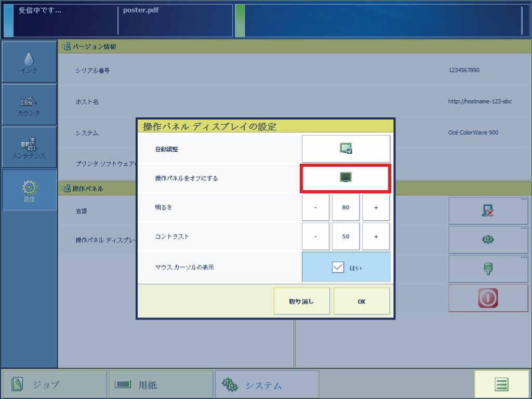This screenshot has width=532, height=399.
Task: Click the http://hostname-123-abc host value
Action: point(480,101)
